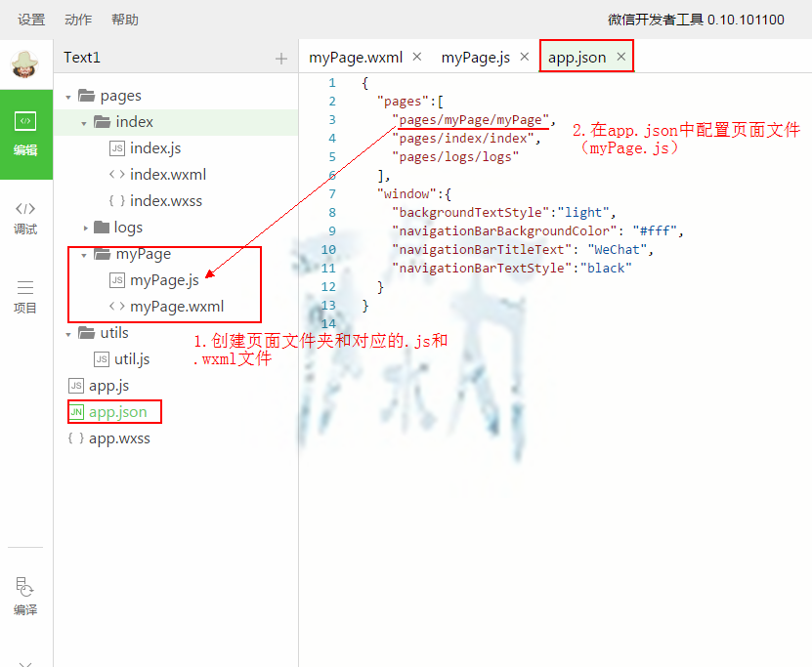This screenshot has height=667, width=812.
Task: Click the Compile (编译) icon
Action: click(25, 596)
